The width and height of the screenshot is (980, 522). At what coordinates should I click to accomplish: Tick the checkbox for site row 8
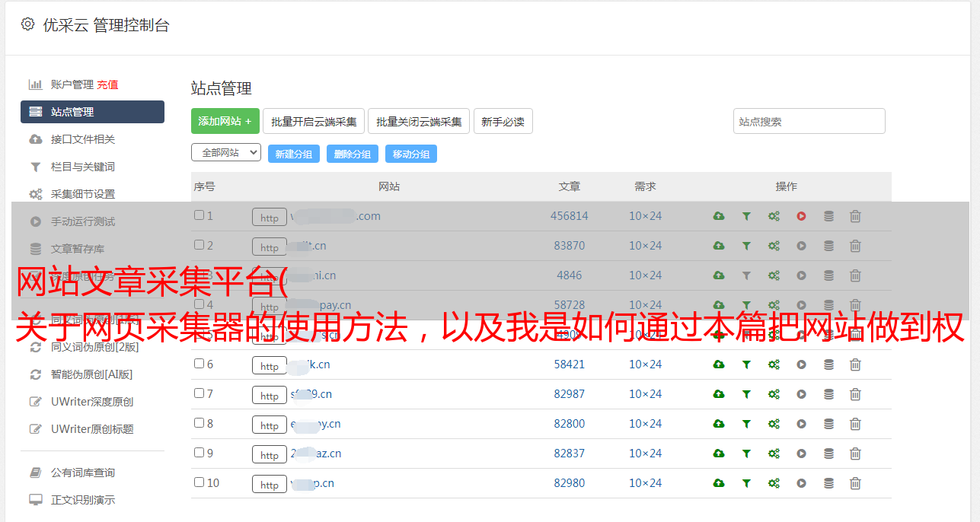click(x=199, y=423)
